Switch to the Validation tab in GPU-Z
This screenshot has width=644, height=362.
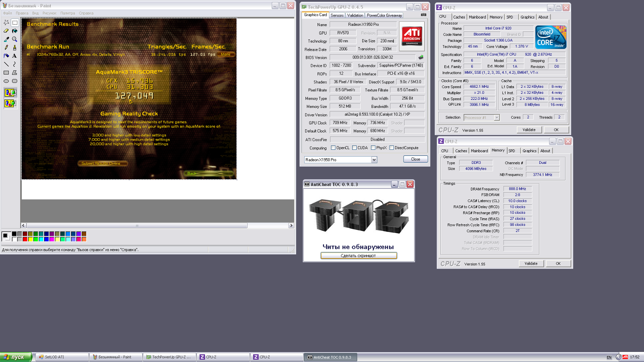click(x=355, y=15)
